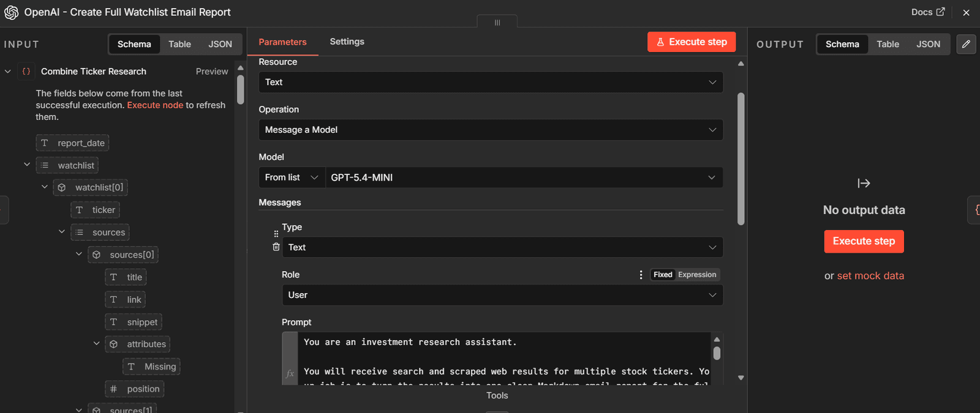
Task: Open the Parameters tab
Action: (282, 42)
